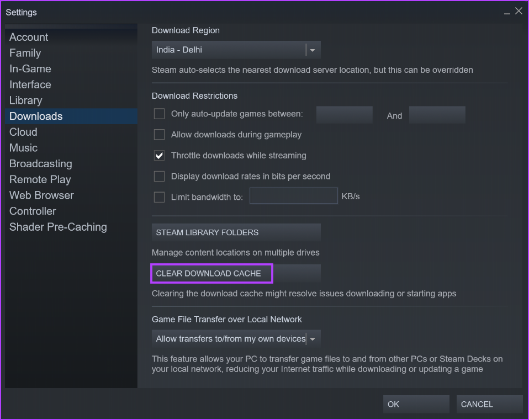The width and height of the screenshot is (529, 420).
Task: Disable throttle downloads while streaming
Action: pos(159,156)
